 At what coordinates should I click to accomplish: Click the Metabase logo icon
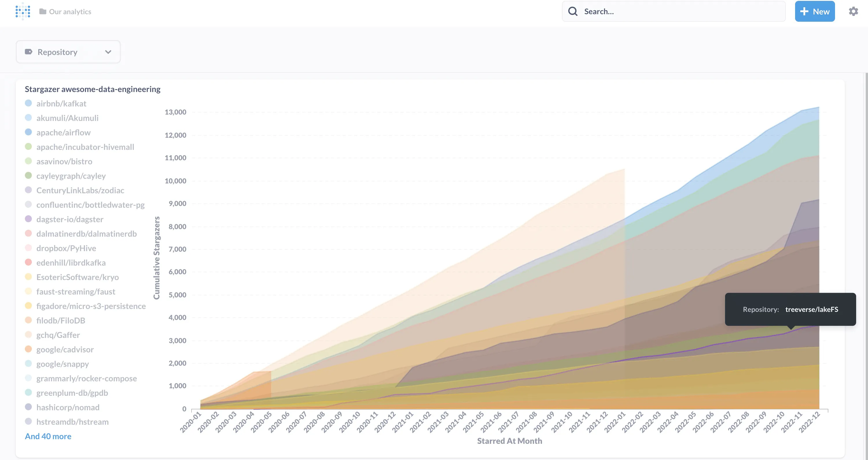(23, 12)
